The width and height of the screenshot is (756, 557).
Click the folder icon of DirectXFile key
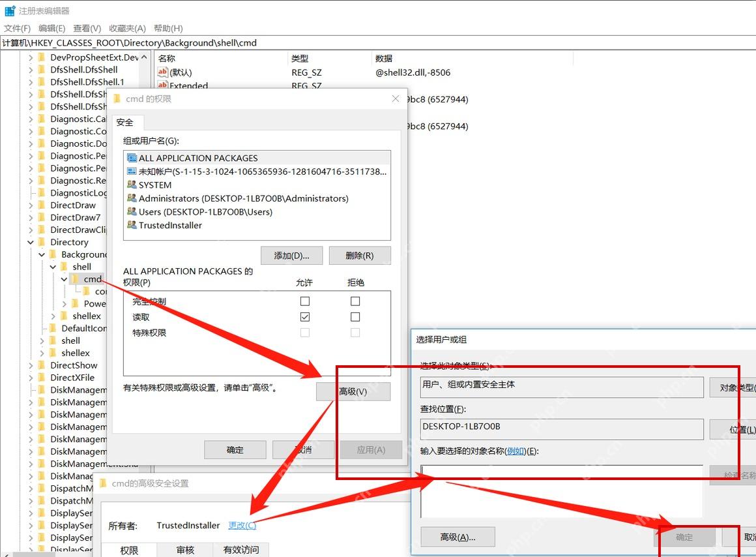click(x=42, y=378)
